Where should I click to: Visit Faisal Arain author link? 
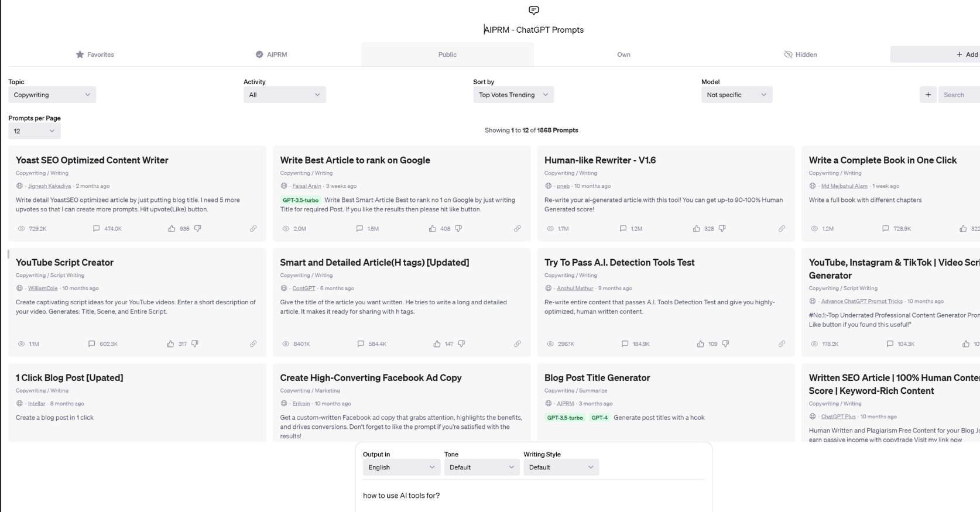(x=307, y=186)
